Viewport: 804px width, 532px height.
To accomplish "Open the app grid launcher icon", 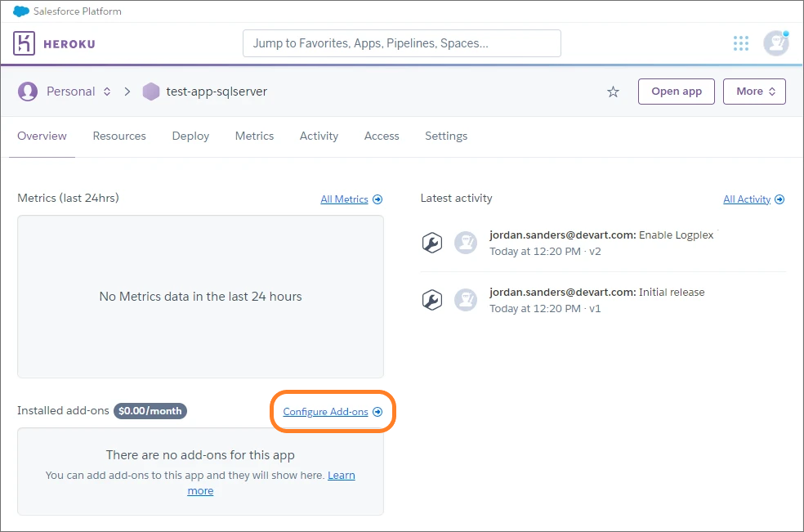I will [741, 43].
